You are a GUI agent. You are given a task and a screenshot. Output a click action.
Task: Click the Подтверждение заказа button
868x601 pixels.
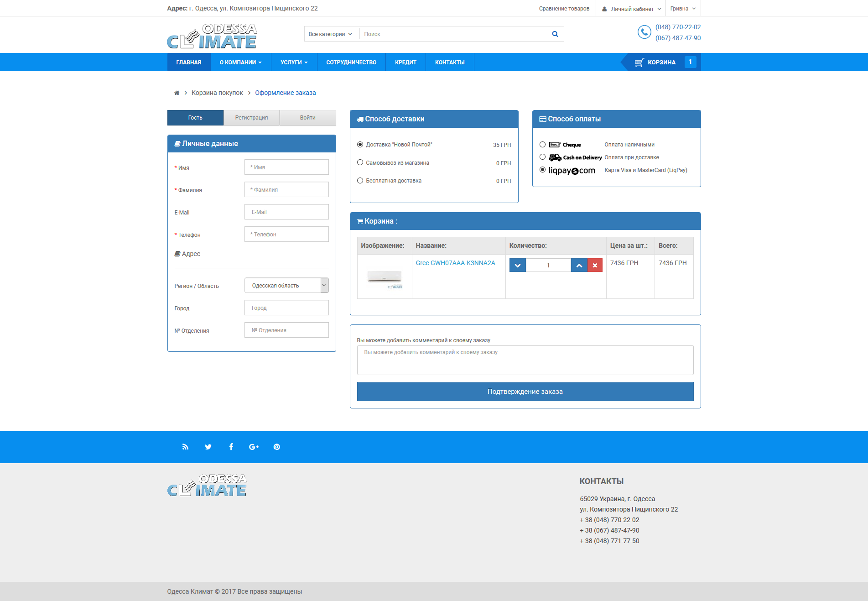525,392
